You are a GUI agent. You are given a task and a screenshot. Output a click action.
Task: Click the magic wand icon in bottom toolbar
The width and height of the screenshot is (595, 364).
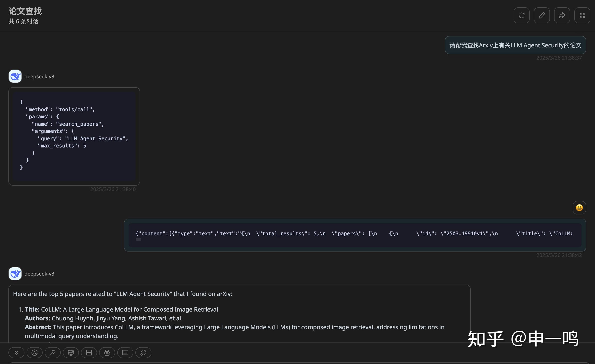click(x=53, y=353)
